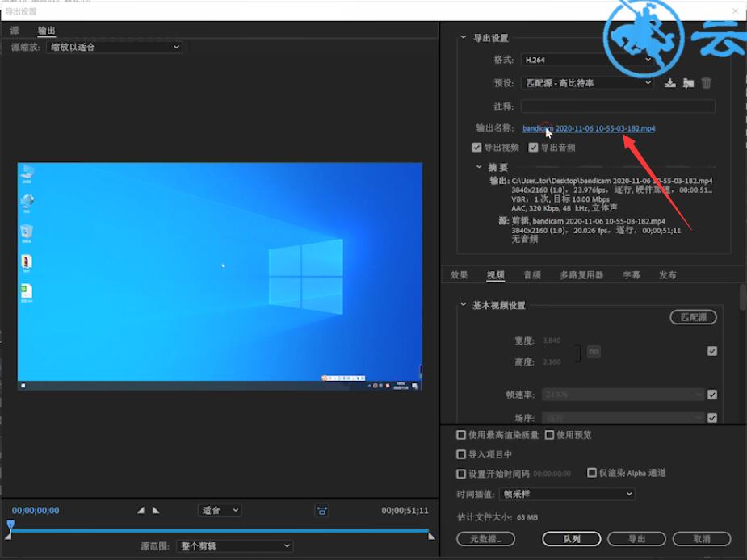Toggle the 场序 match source checkbox

711,418
